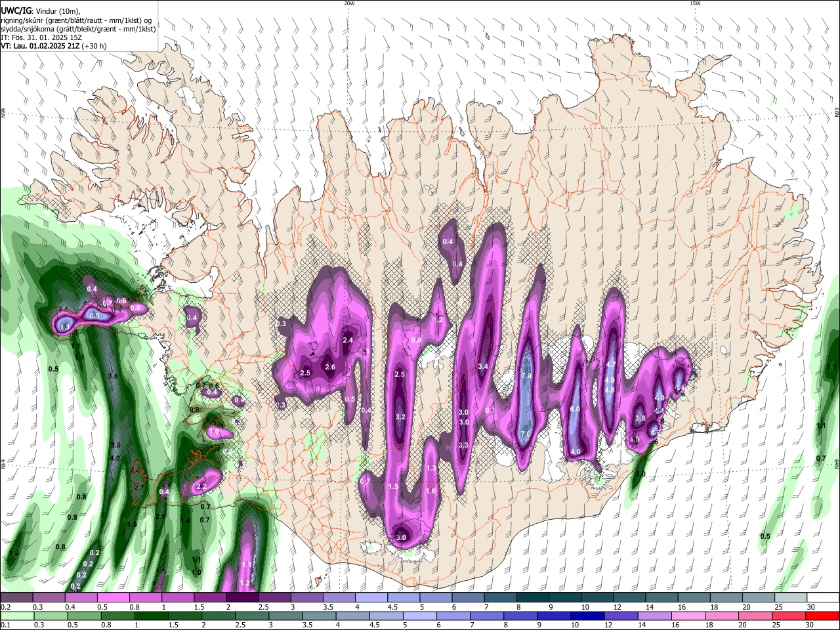Click the 'VT: Lau. 01.02.2025 21Z' valid time
Screen dimensions: 840x630
40,46
